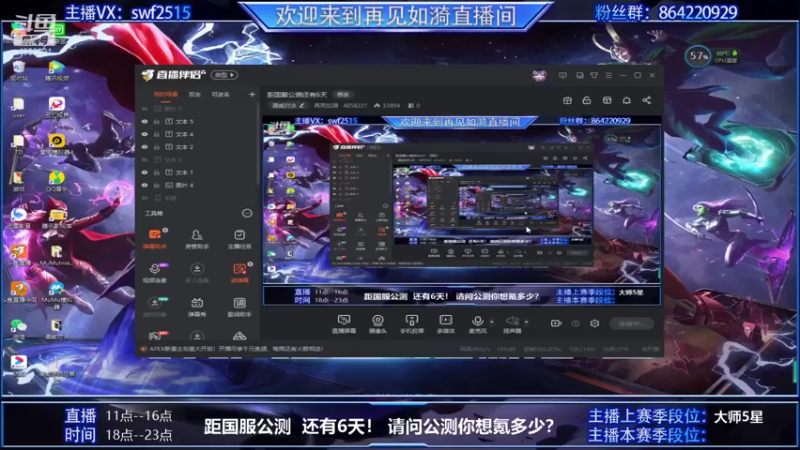
Task: Add a new scene with plus button
Action: (x=252, y=94)
